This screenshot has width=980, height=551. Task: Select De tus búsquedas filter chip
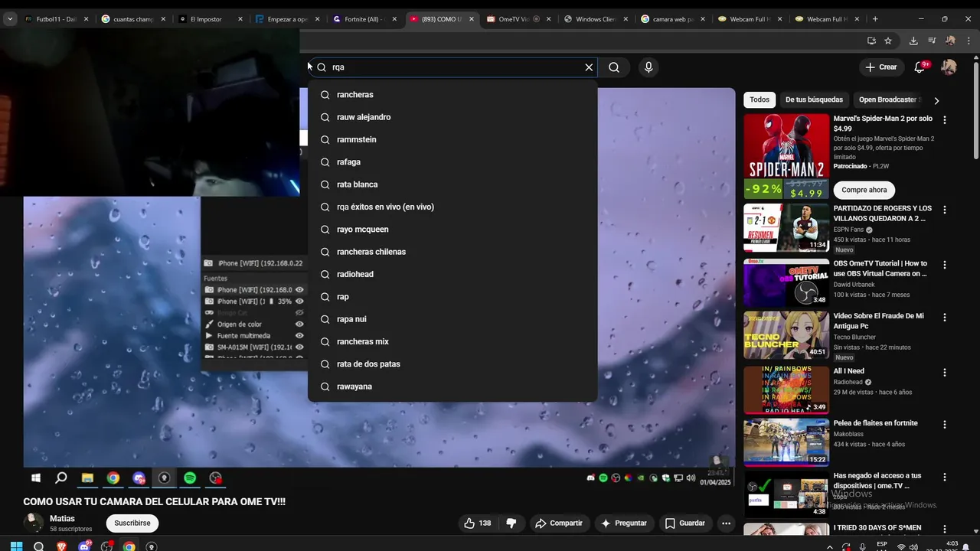click(814, 99)
